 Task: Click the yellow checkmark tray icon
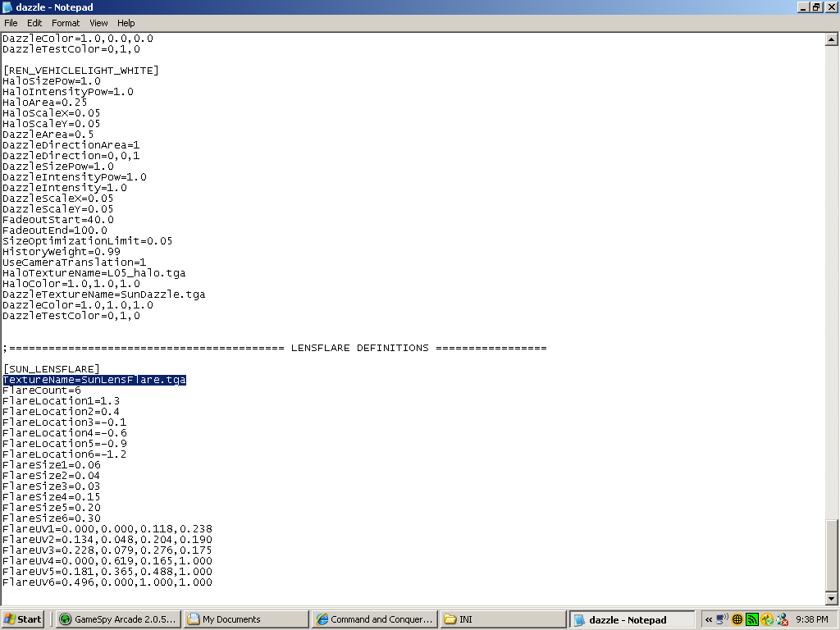pyautogui.click(x=767, y=619)
